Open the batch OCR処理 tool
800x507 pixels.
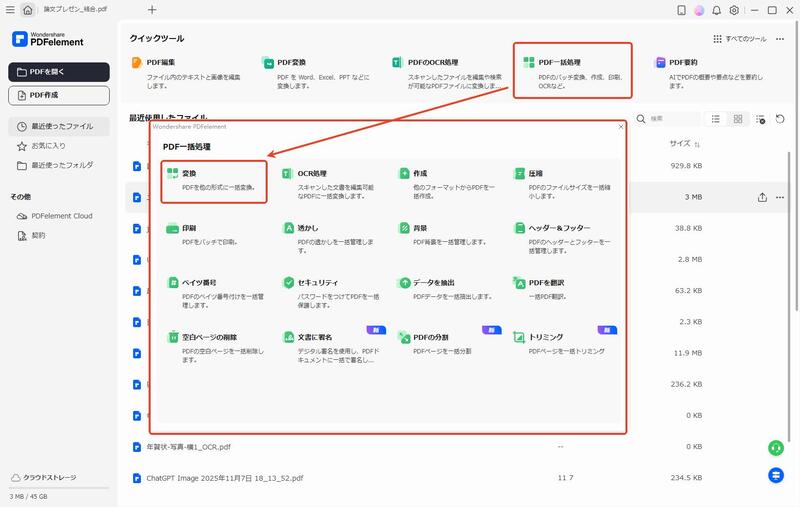coord(329,184)
